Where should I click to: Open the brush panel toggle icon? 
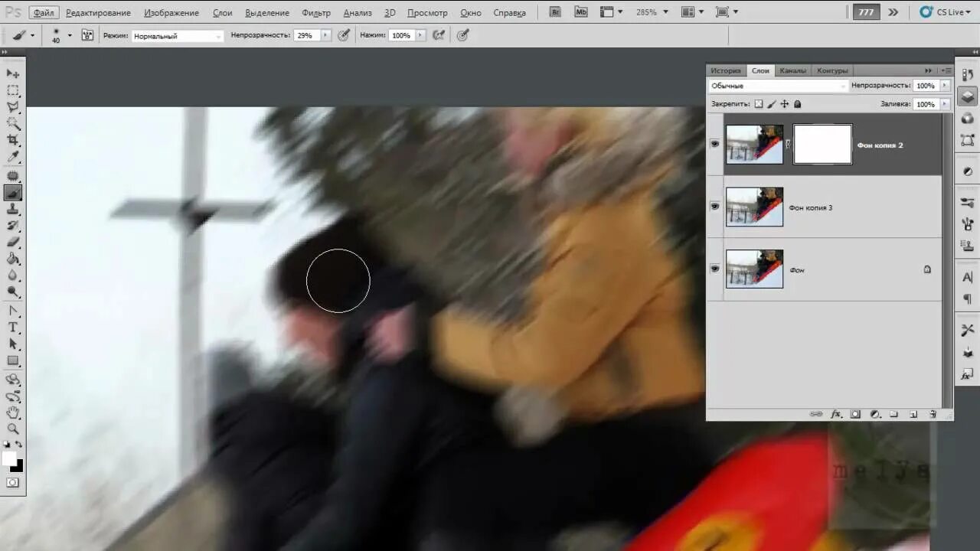coord(87,35)
